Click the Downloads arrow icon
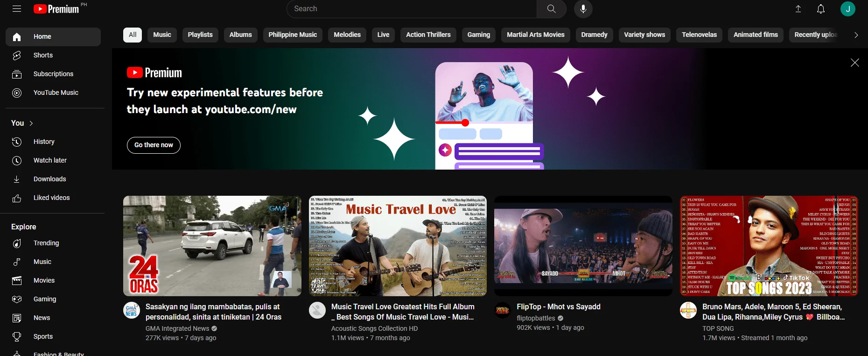The width and height of the screenshot is (868, 356). 17,179
